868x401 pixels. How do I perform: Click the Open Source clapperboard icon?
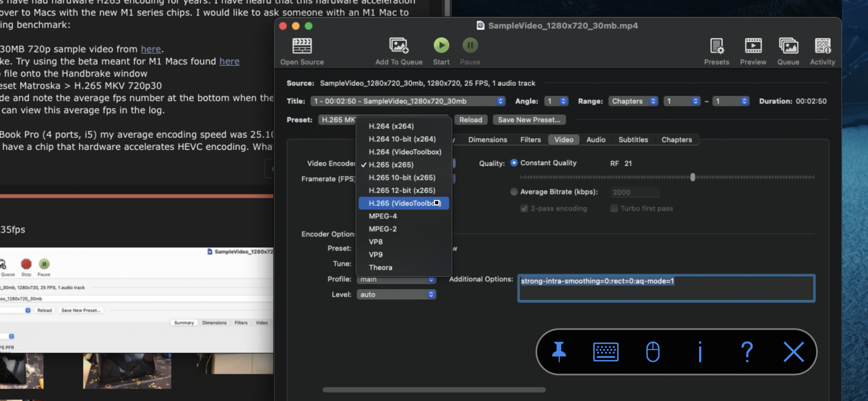click(x=302, y=46)
